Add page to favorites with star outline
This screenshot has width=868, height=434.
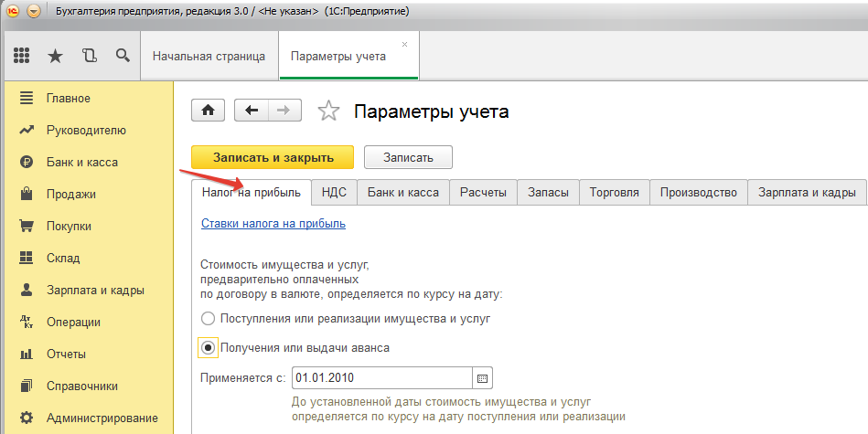point(327,111)
